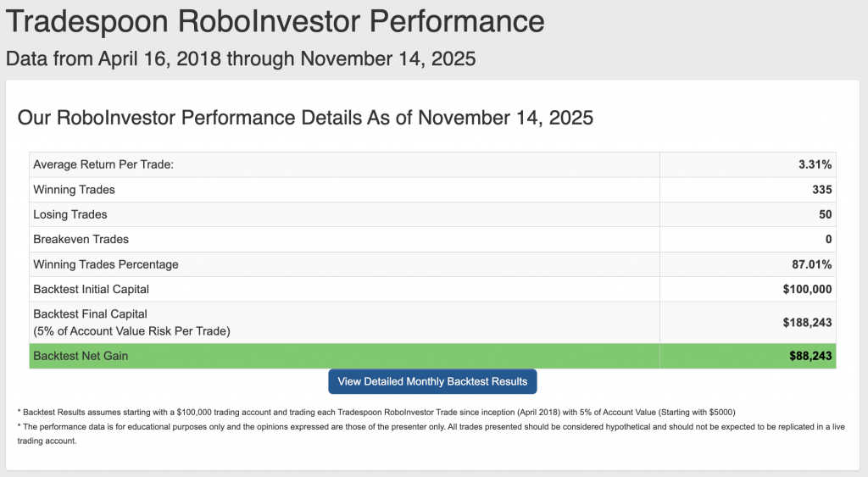The height and width of the screenshot is (477, 868).
Task: Select the 335 winning trades value
Action: point(821,189)
